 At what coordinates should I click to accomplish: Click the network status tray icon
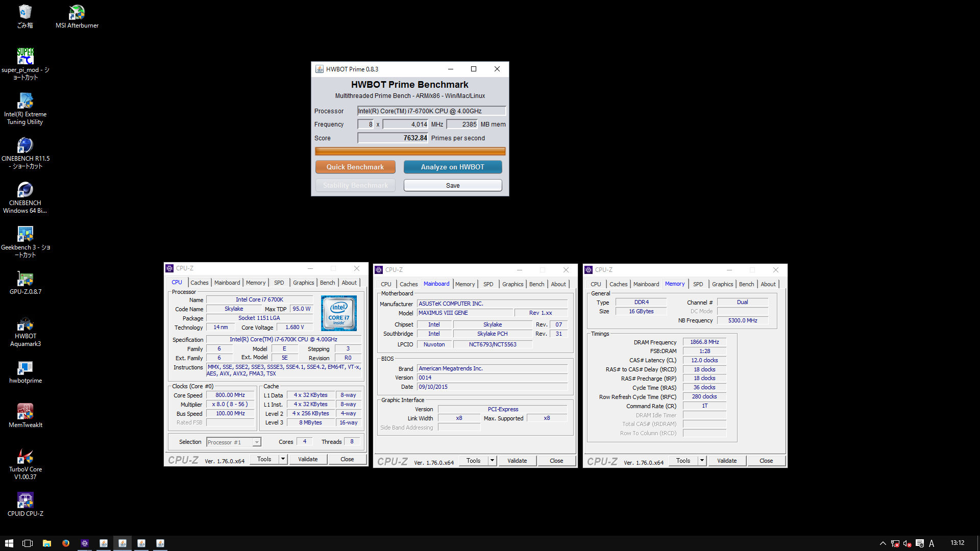point(895,543)
